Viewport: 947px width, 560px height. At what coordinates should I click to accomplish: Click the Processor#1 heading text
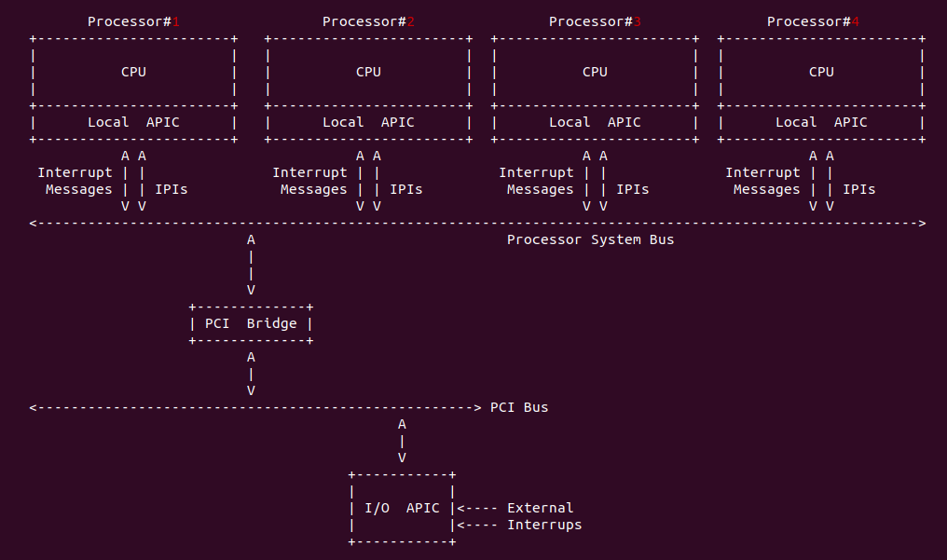click(133, 21)
